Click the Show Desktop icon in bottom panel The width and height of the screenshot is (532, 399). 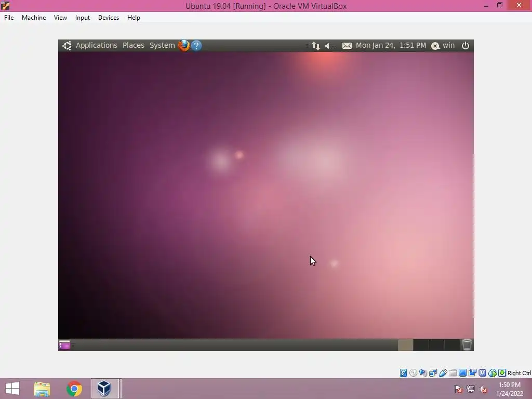(64, 345)
